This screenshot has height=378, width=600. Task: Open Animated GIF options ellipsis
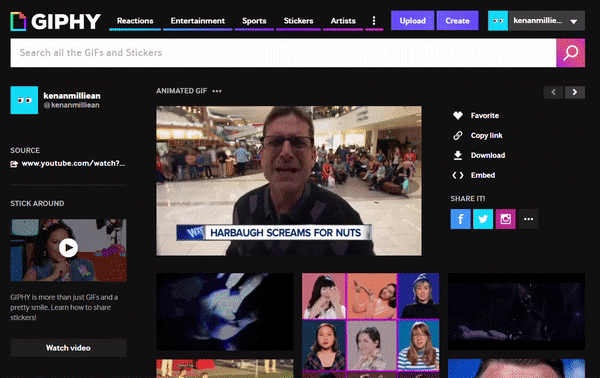click(217, 91)
